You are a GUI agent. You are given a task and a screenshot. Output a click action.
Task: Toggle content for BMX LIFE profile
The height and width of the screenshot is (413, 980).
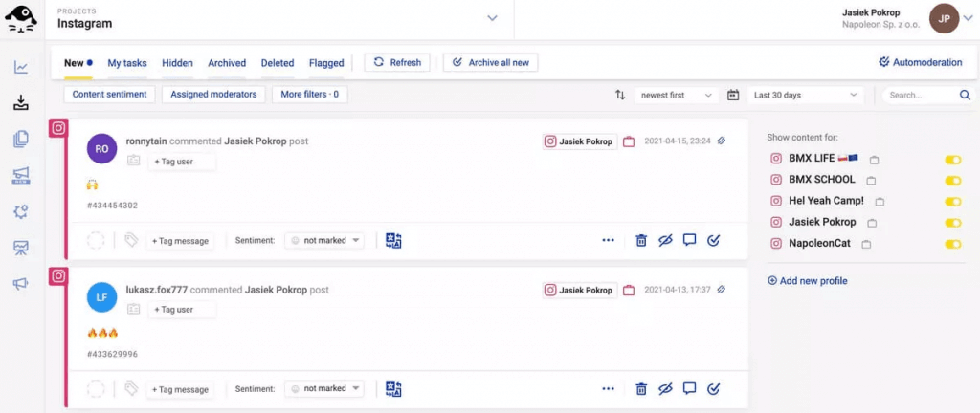[x=953, y=161]
